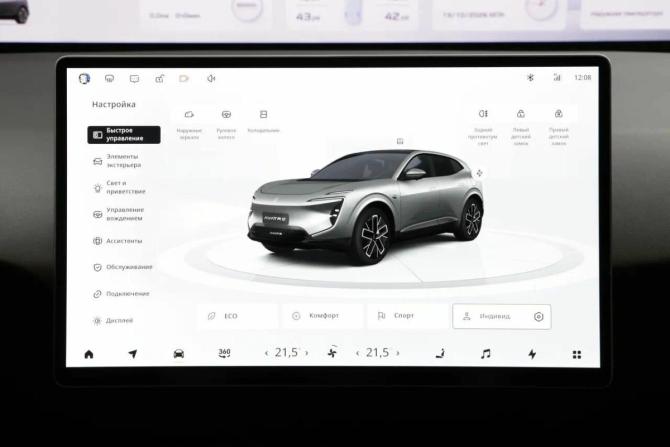The image size is (670, 447).
Task: Open the climate fan control icon
Action: (332, 353)
